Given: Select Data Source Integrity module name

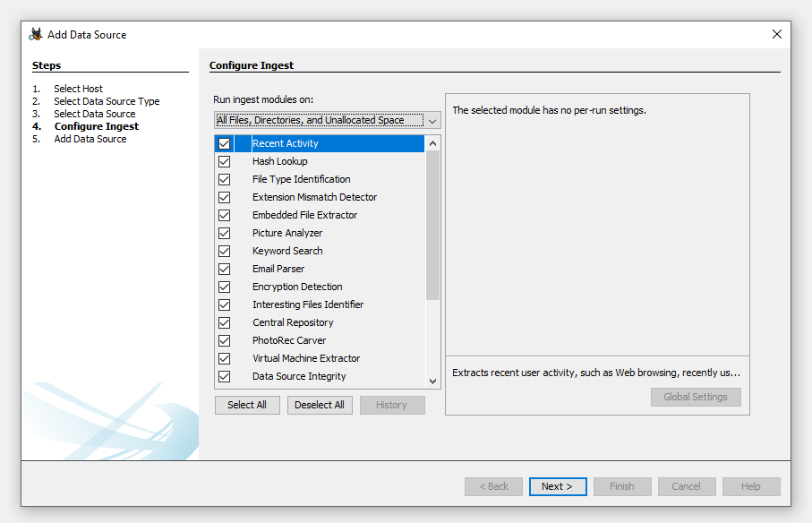Looking at the screenshot, I should (299, 376).
